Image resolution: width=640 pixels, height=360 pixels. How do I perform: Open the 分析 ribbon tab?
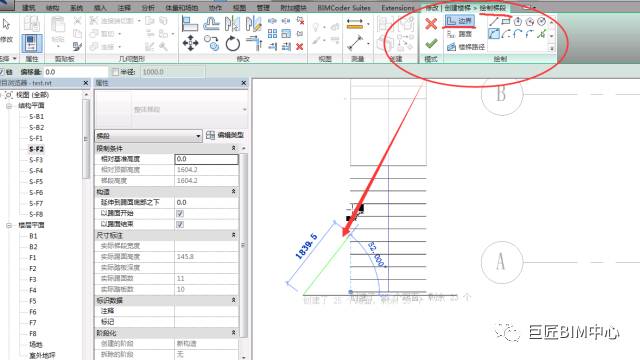pos(148,7)
